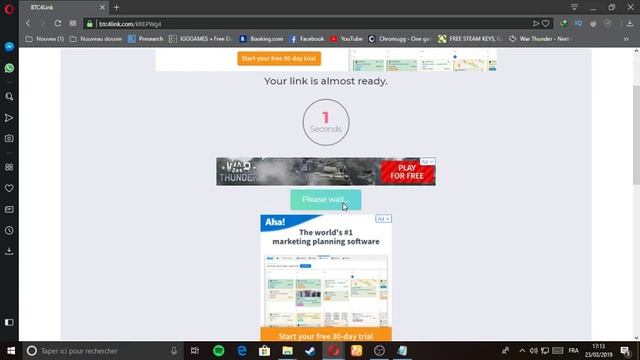The height and width of the screenshot is (360, 640).
Task: Open Personal News in the sidebar
Action: click(9, 209)
